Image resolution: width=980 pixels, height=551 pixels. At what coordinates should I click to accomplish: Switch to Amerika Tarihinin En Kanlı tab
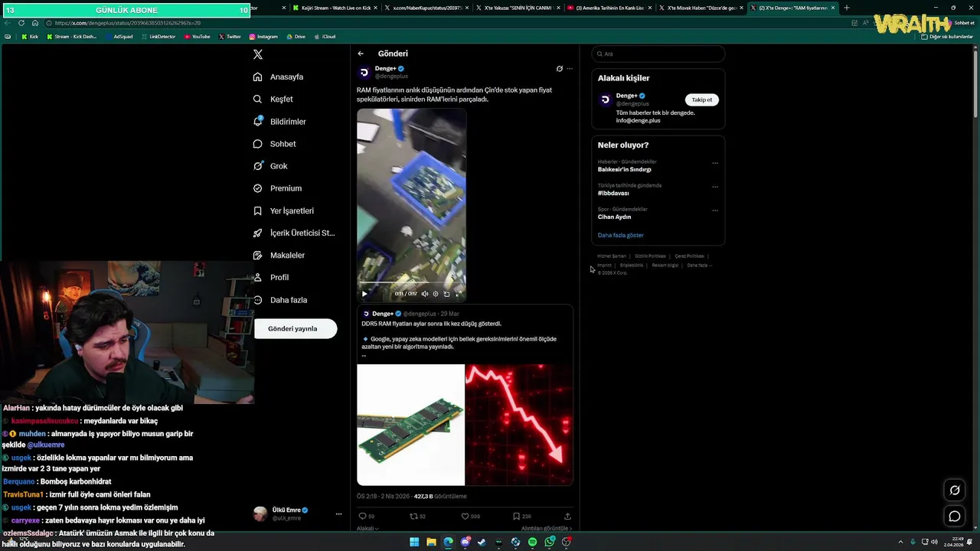coord(609,8)
